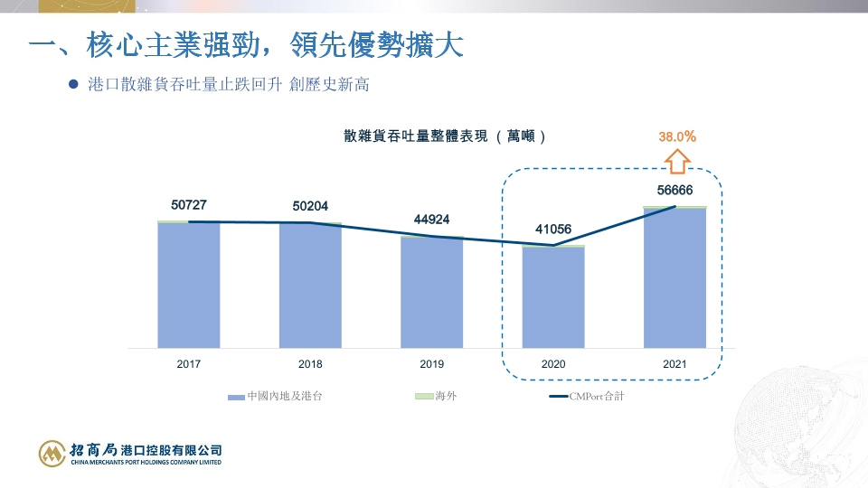Image resolution: width=868 pixels, height=488 pixels.
Task: Click the chart title 散雜貨吞吐量整體表現
Action: click(416, 136)
